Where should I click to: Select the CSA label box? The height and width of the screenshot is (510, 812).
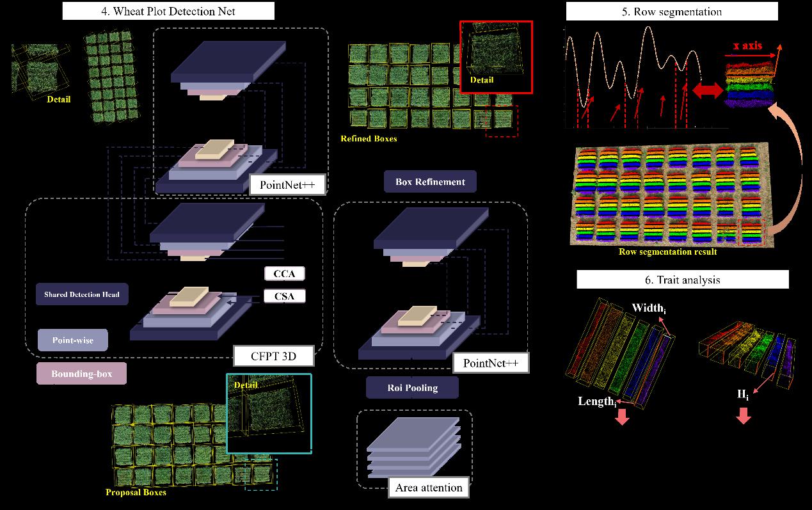pyautogui.click(x=285, y=296)
